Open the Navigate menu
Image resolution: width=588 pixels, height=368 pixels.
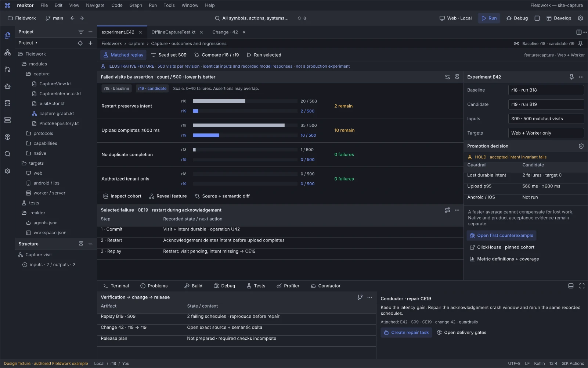[x=95, y=6]
